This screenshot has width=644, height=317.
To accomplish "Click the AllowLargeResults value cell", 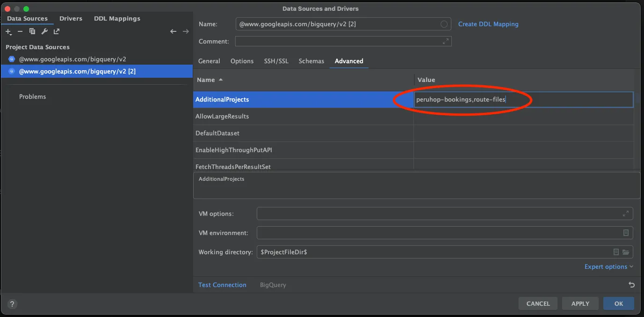I will pyautogui.click(x=523, y=117).
